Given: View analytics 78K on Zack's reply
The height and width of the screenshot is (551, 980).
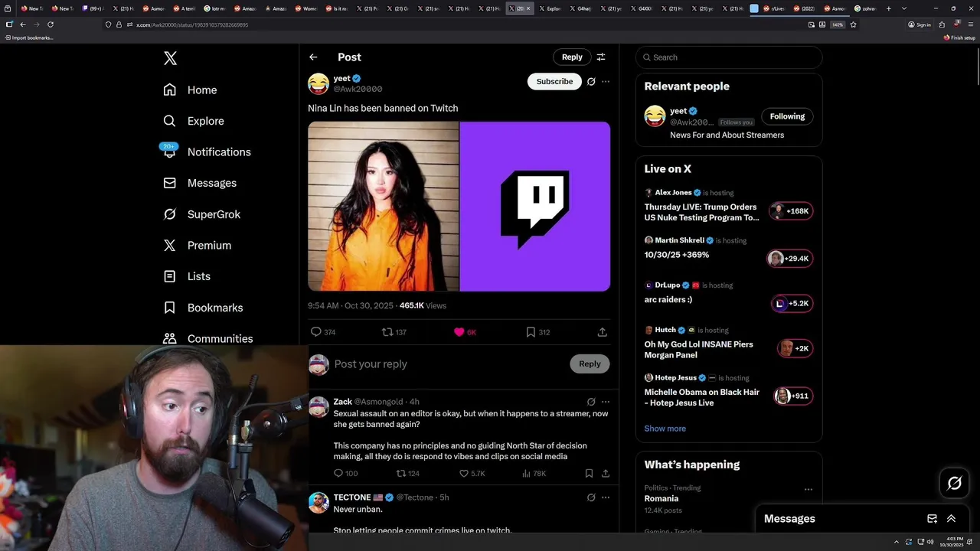Looking at the screenshot, I should [x=534, y=474].
